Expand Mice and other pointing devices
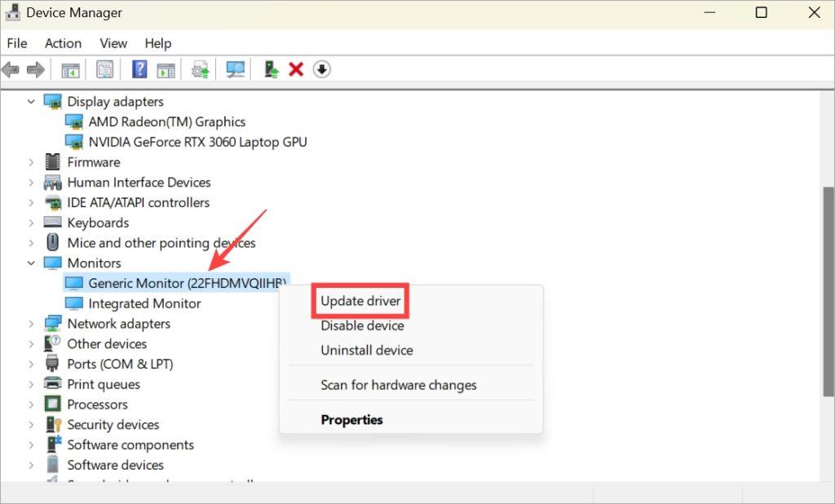The width and height of the screenshot is (835, 504). [32, 243]
